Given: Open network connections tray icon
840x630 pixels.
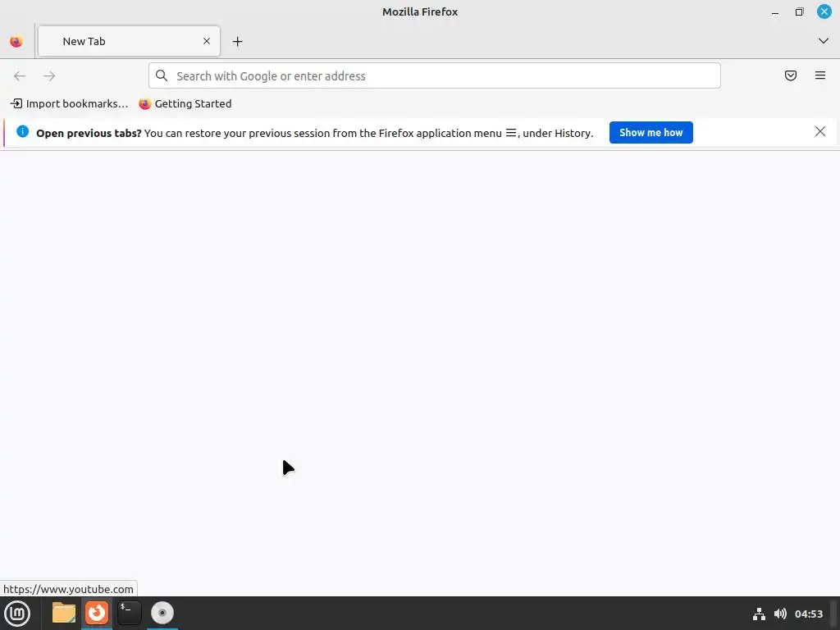Looking at the screenshot, I should tap(759, 614).
